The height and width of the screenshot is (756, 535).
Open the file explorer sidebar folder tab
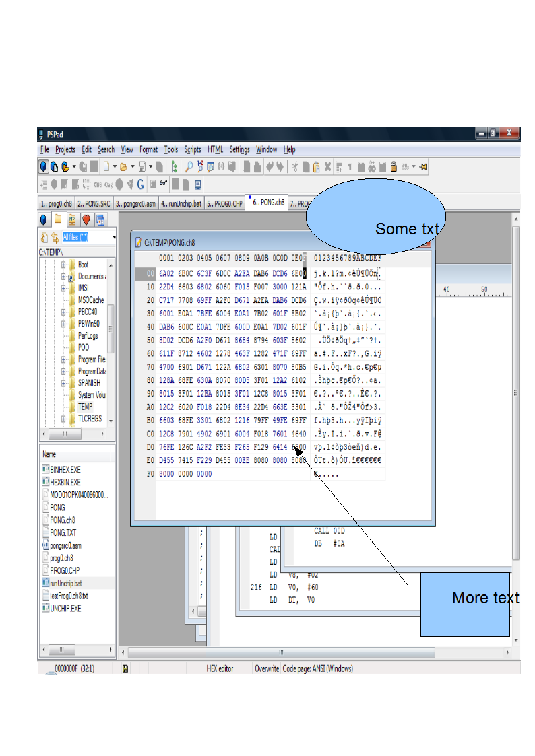click(x=58, y=219)
